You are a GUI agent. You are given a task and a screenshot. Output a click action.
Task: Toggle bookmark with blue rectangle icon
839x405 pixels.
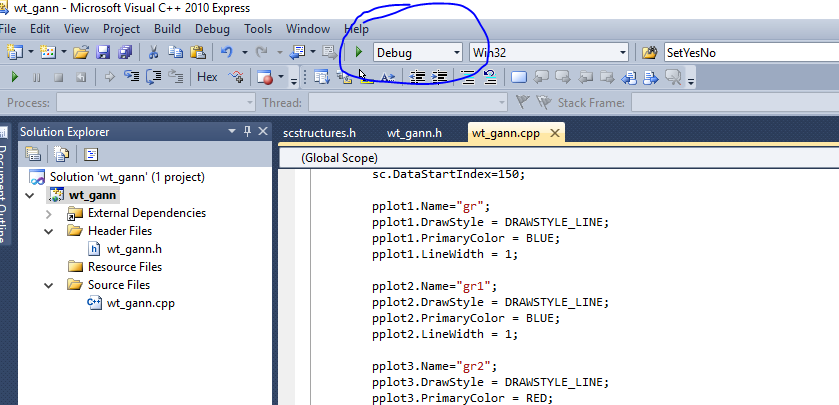[518, 78]
